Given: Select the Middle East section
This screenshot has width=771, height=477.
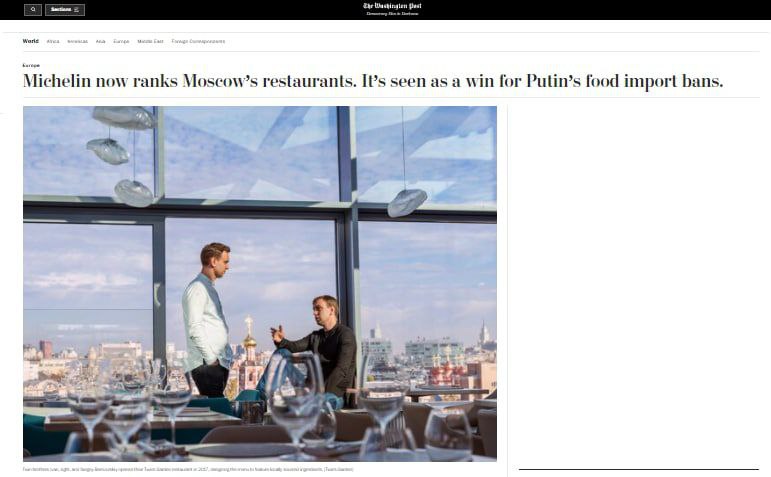Looking at the screenshot, I should [x=150, y=41].
